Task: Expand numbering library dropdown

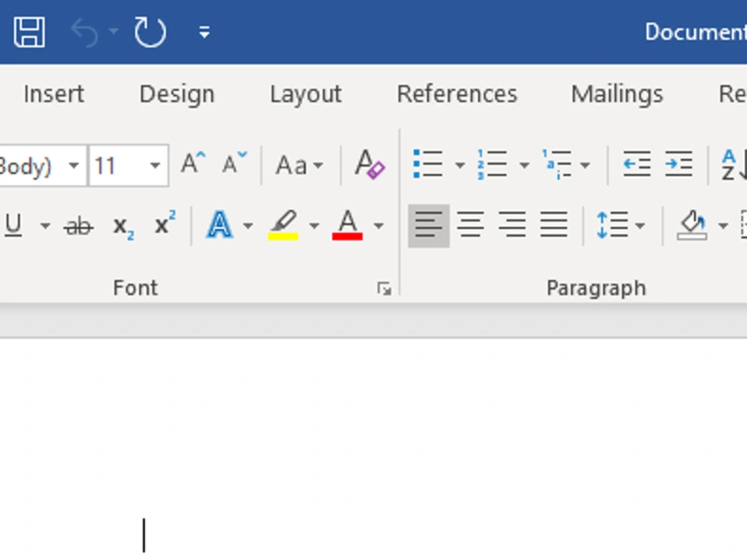Action: pyautogui.click(x=524, y=165)
